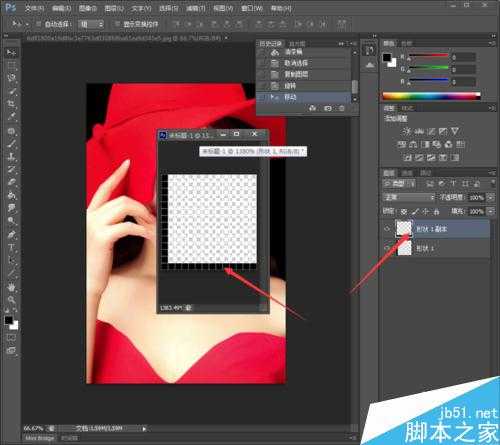Open the Window menu
The width and height of the screenshot is (500, 445).
[x=252, y=8]
